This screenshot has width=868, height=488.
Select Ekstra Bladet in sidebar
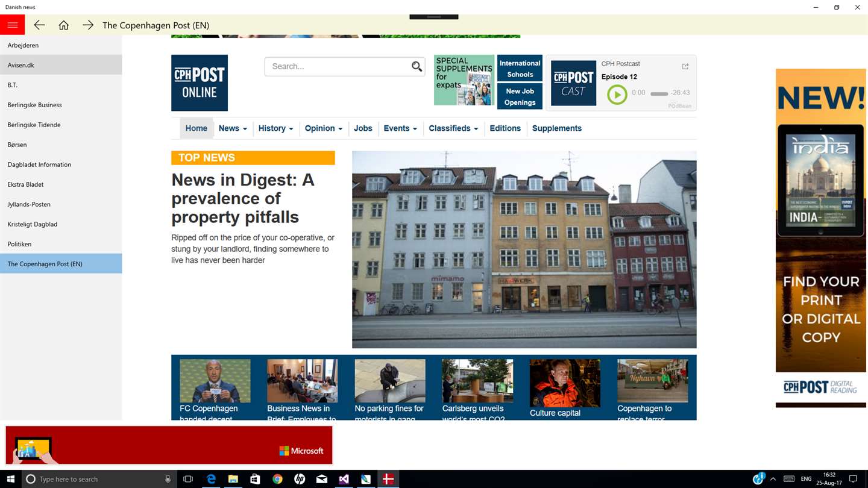point(61,184)
